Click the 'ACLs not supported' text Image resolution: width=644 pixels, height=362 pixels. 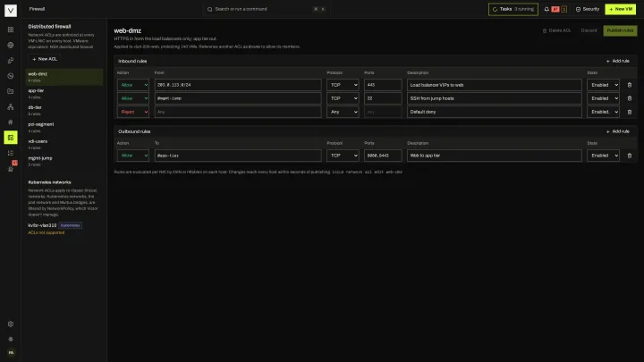[x=46, y=232]
